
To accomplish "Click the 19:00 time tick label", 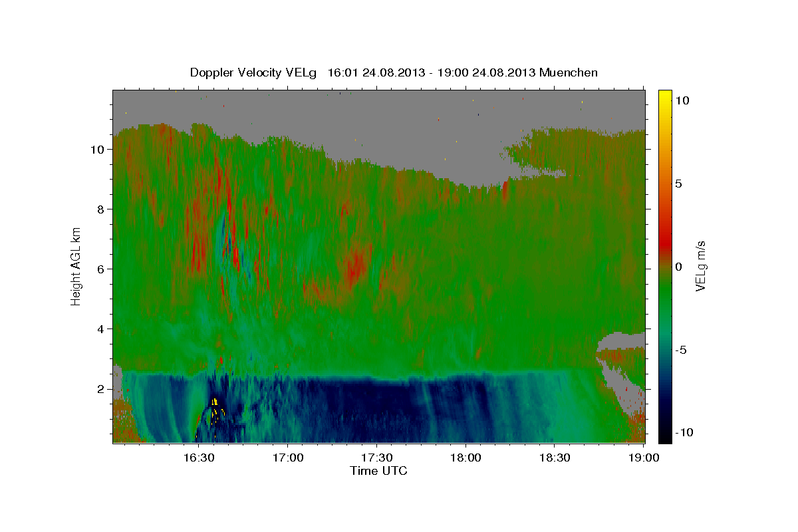I will tap(643, 458).
